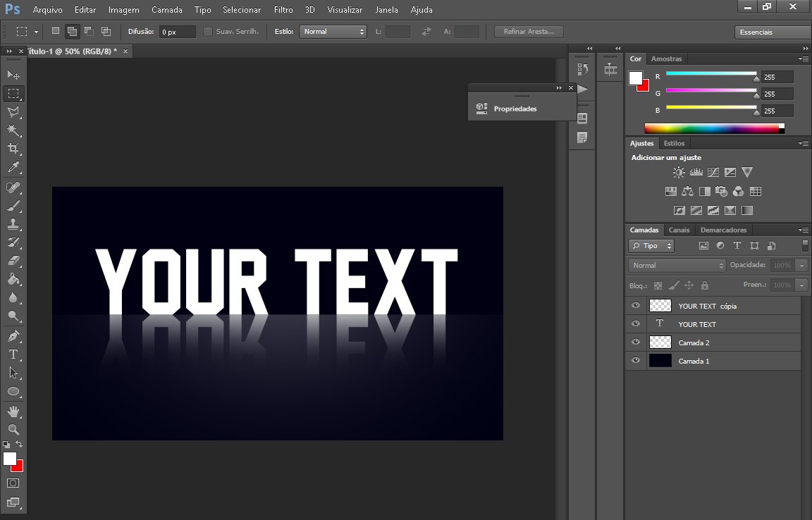The image size is (812, 520).
Task: Open the Estilo dropdown in options bar
Action: click(x=333, y=31)
